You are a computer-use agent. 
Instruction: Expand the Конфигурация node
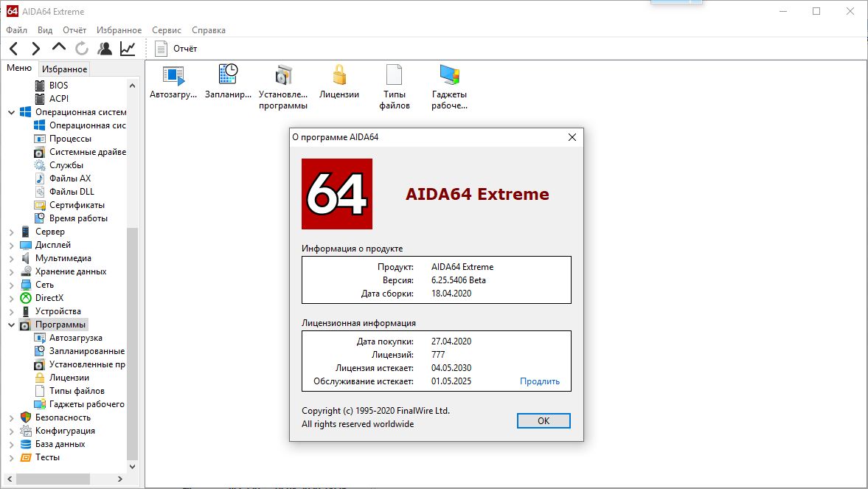tap(11, 431)
